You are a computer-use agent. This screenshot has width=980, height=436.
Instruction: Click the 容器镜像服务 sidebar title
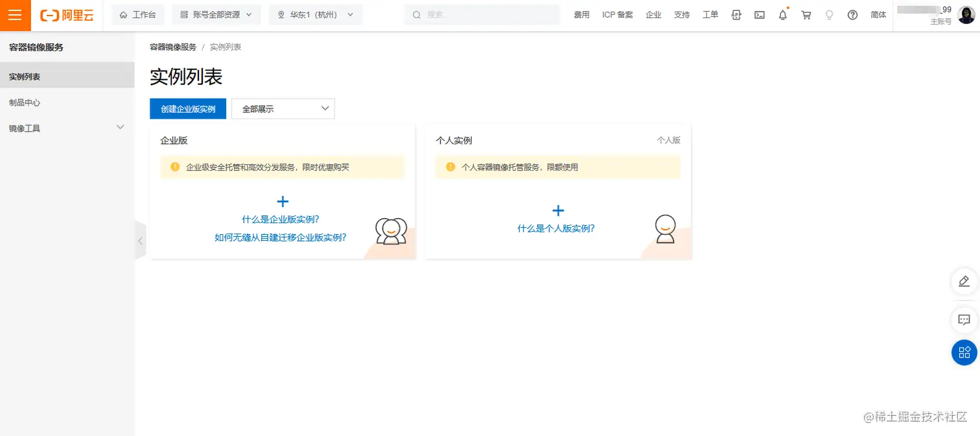[36, 47]
